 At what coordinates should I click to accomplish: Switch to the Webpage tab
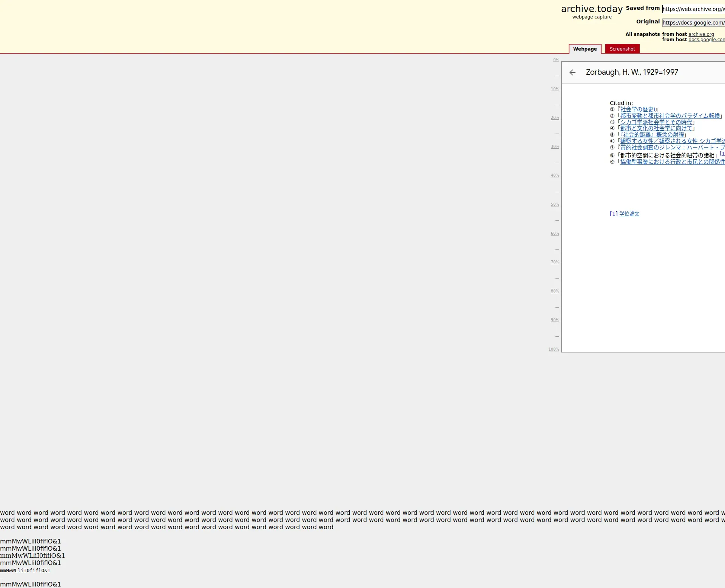[585, 49]
